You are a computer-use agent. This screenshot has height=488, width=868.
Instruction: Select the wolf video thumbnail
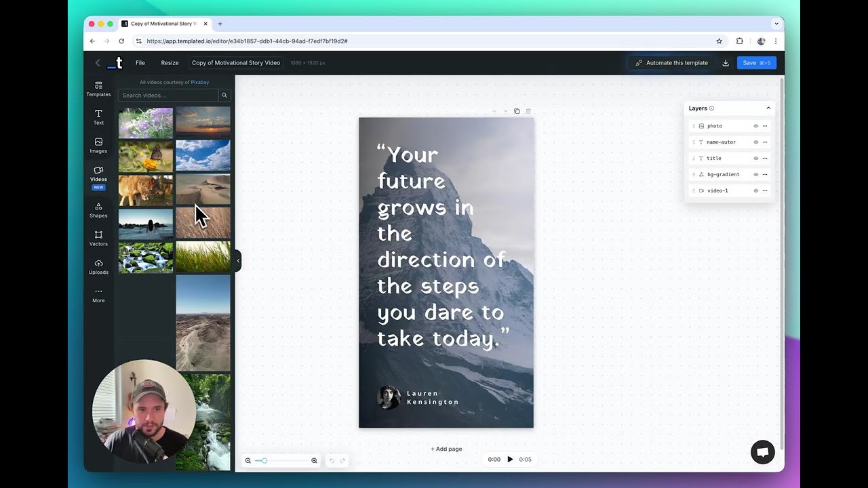click(145, 190)
